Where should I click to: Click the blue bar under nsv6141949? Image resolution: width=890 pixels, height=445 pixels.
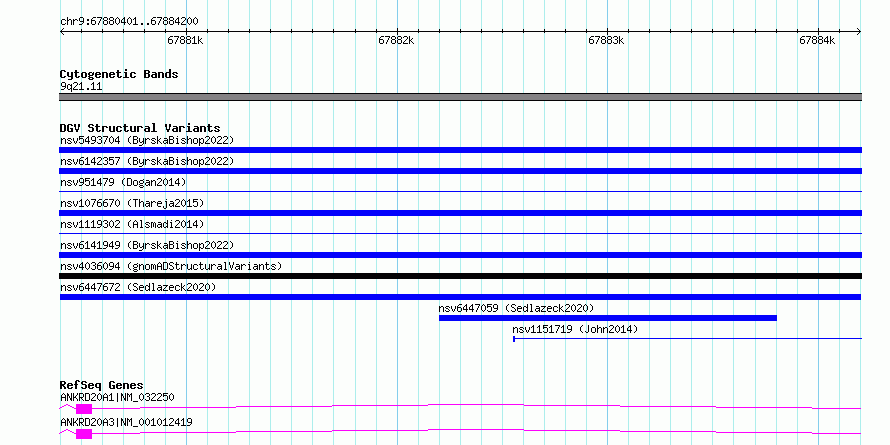(460, 255)
